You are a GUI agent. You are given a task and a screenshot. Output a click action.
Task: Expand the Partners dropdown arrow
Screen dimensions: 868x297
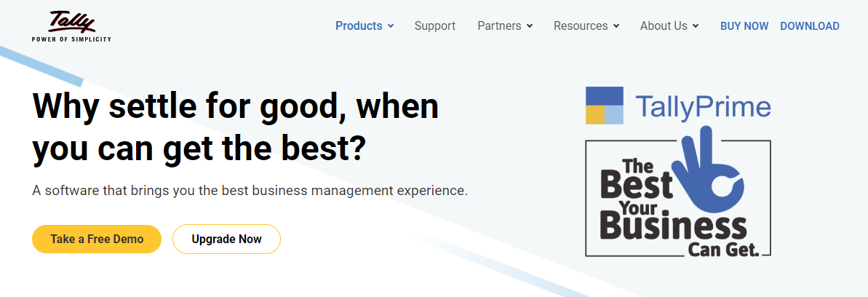coord(530,26)
